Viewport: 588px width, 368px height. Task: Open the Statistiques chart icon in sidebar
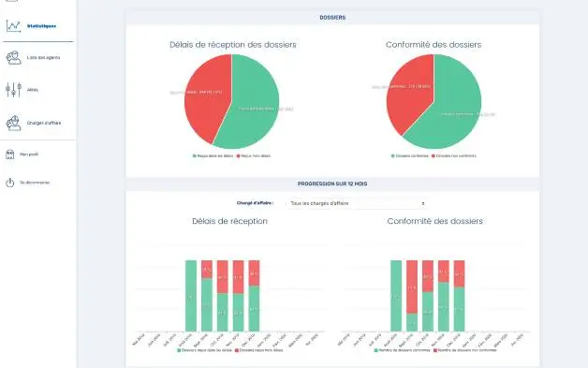click(13, 26)
